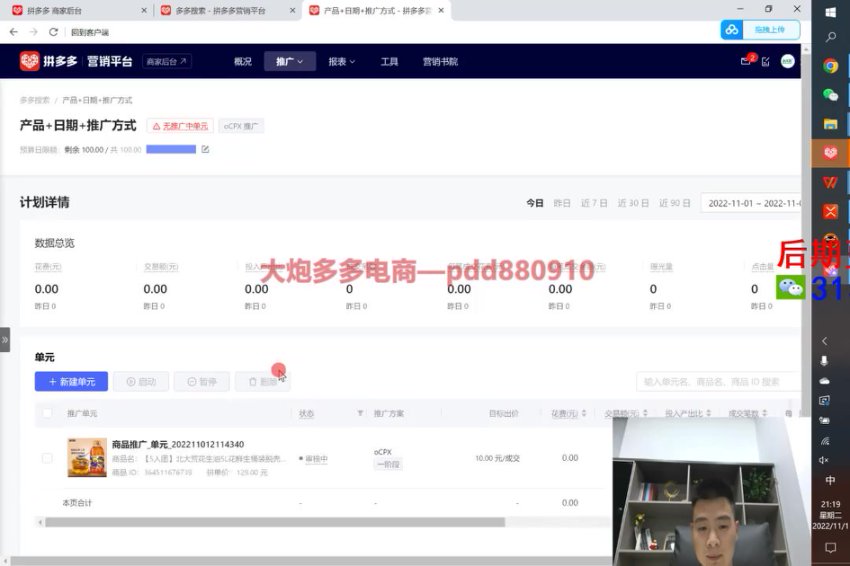Image resolution: width=850 pixels, height=566 pixels.
Task: Click the microphone tray icon
Action: coord(824,361)
